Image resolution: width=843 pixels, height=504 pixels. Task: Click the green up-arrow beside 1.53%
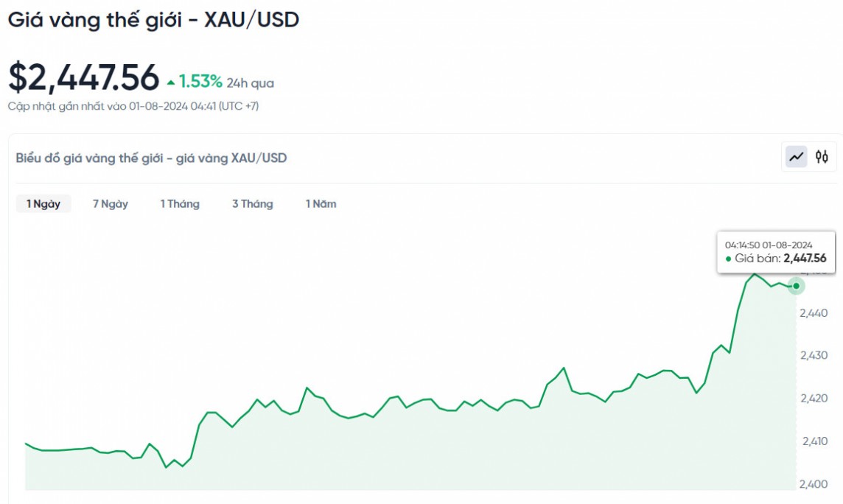[x=171, y=82]
